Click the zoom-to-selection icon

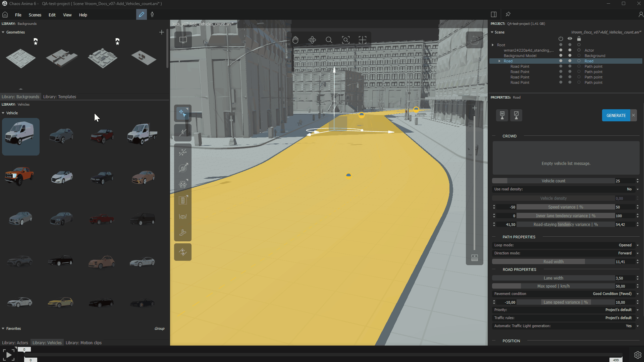click(346, 40)
